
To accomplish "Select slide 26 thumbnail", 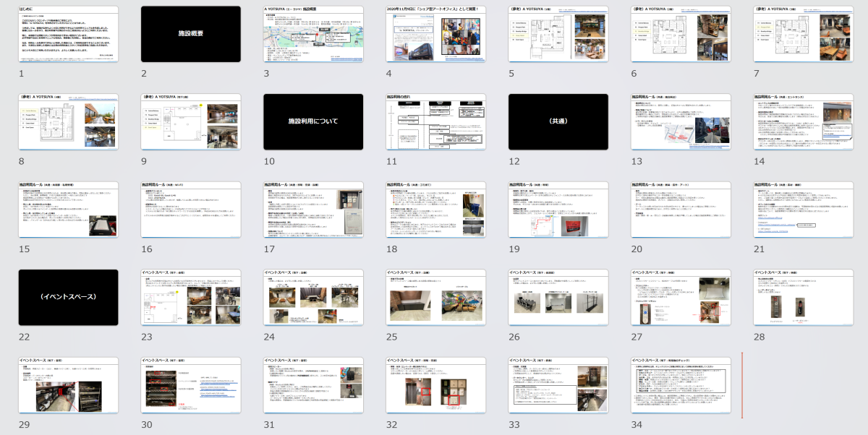I will point(558,297).
